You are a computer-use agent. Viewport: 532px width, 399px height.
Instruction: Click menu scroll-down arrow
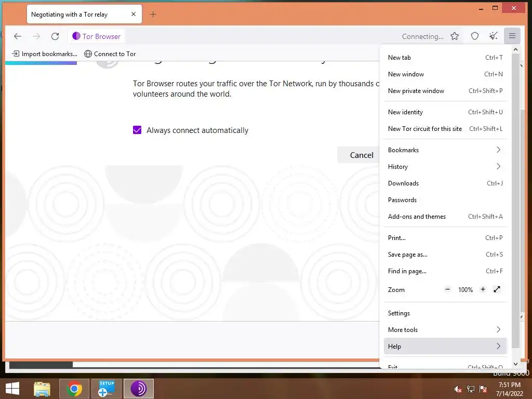click(516, 364)
